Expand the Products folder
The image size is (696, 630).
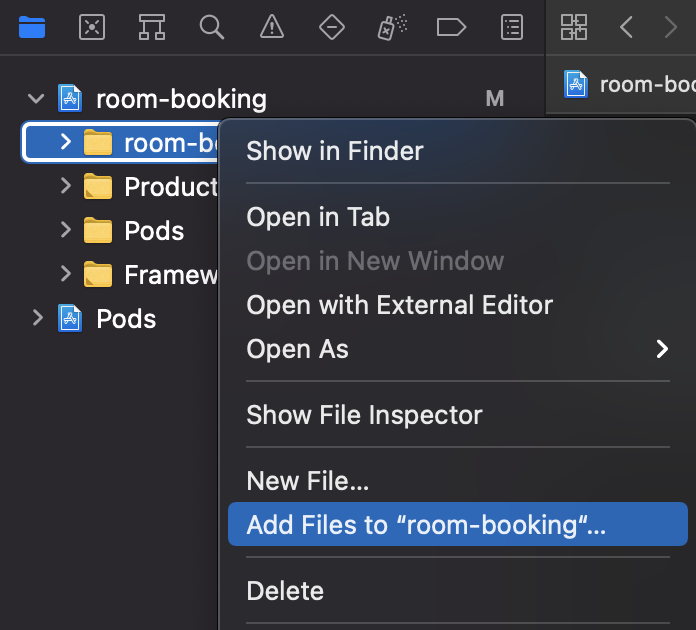pyautogui.click(x=66, y=186)
